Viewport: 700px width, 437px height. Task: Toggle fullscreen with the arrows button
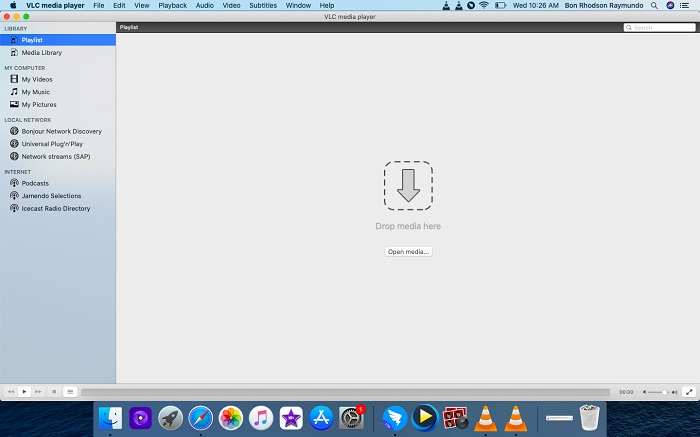689,391
